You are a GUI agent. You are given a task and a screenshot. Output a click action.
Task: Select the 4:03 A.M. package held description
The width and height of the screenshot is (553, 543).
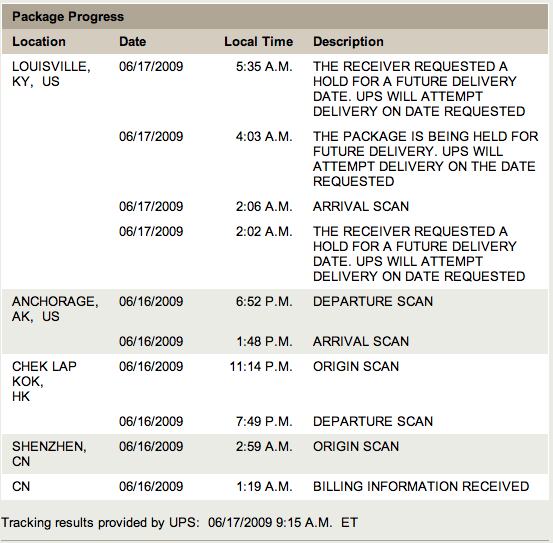426,159
